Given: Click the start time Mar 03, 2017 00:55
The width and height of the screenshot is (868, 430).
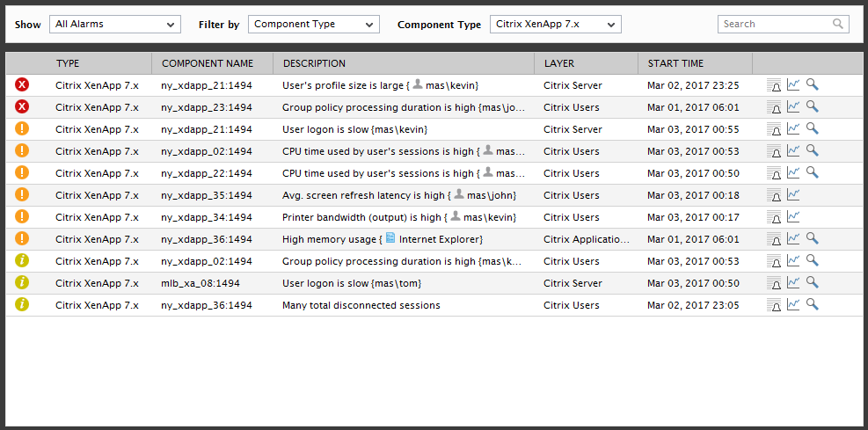Looking at the screenshot, I should 693,129.
